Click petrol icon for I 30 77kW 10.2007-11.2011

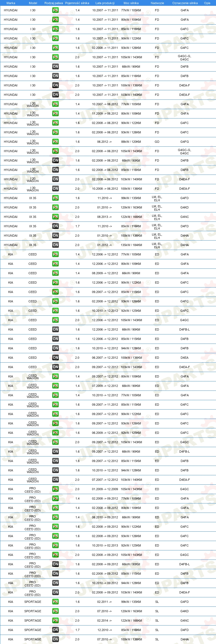[x=55, y=10]
